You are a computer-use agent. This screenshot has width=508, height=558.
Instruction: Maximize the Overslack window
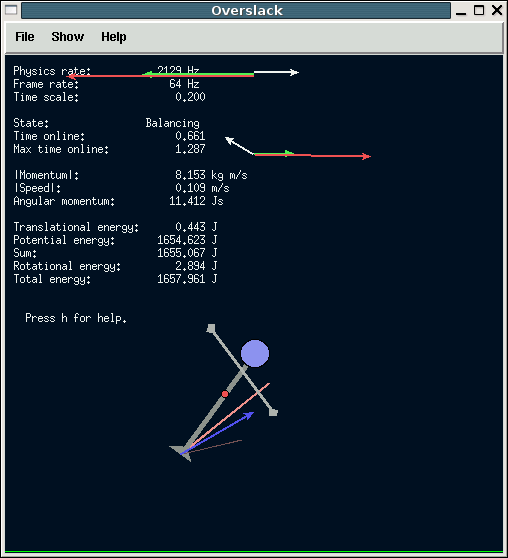click(479, 10)
